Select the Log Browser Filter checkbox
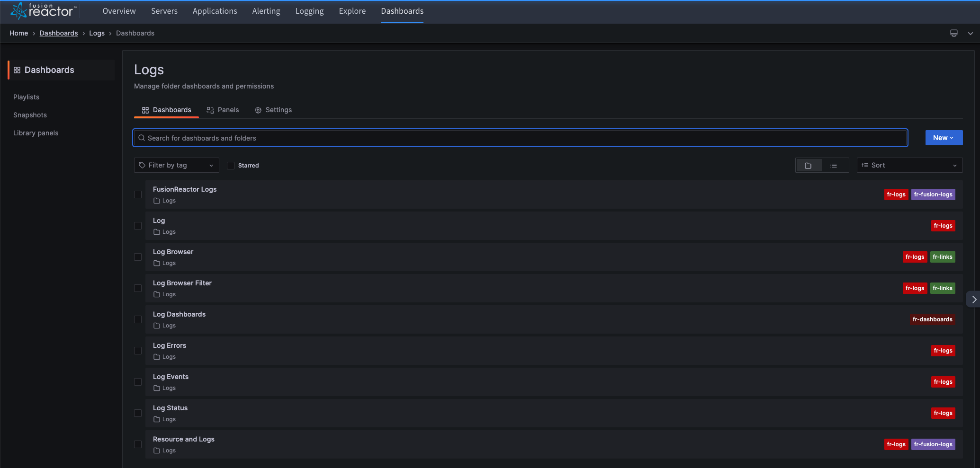This screenshot has width=980, height=468. [x=138, y=288]
